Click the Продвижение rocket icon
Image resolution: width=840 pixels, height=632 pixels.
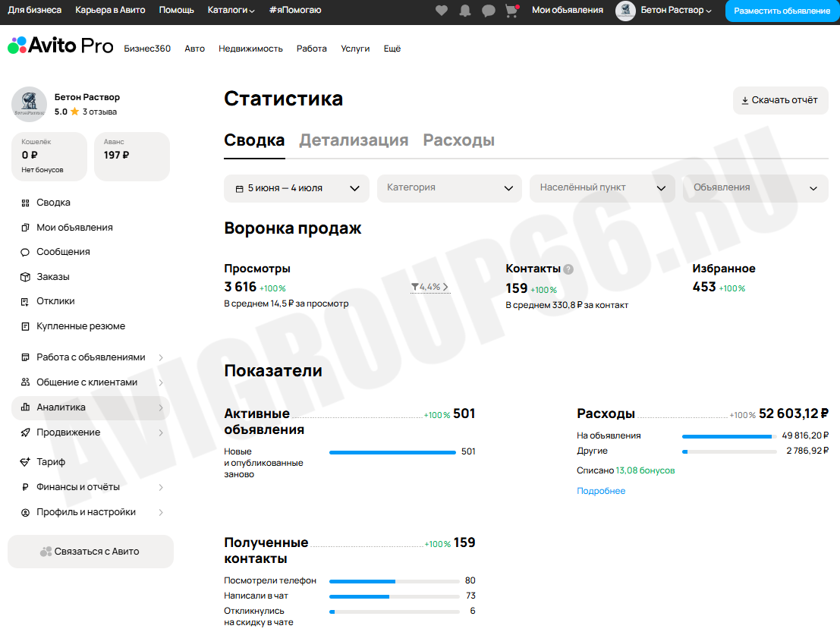pyautogui.click(x=25, y=432)
